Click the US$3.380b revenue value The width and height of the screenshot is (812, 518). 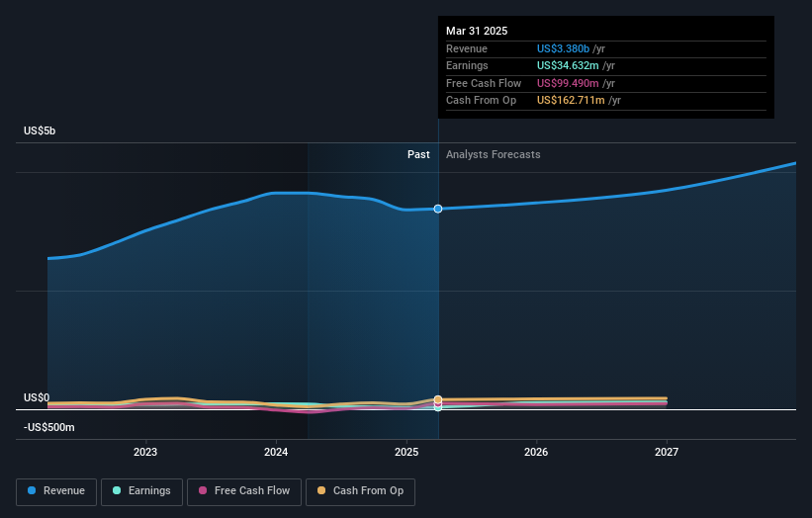pos(563,48)
